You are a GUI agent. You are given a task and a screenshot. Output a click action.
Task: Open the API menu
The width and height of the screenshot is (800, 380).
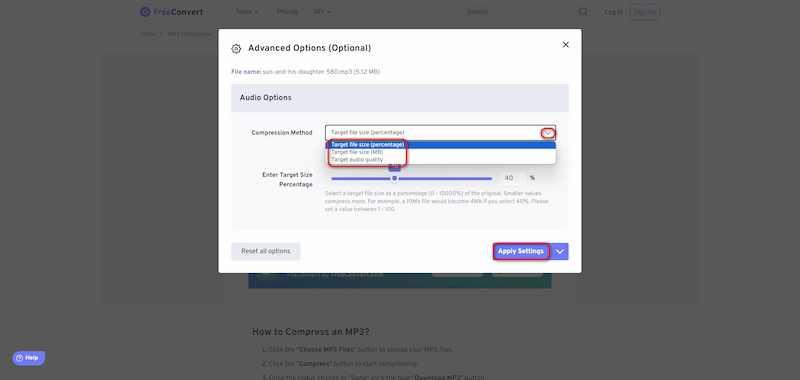[322, 12]
